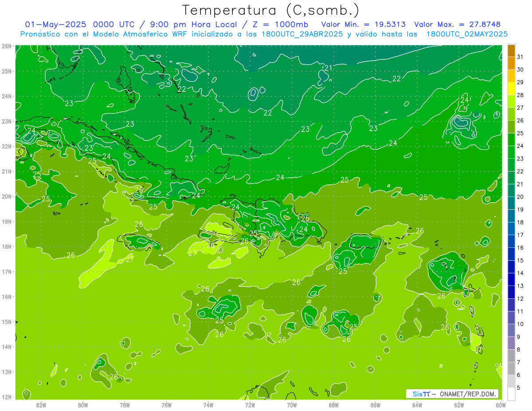
Task: Click the teal legend swatch between 19 and 20
Action: (x=511, y=203)
